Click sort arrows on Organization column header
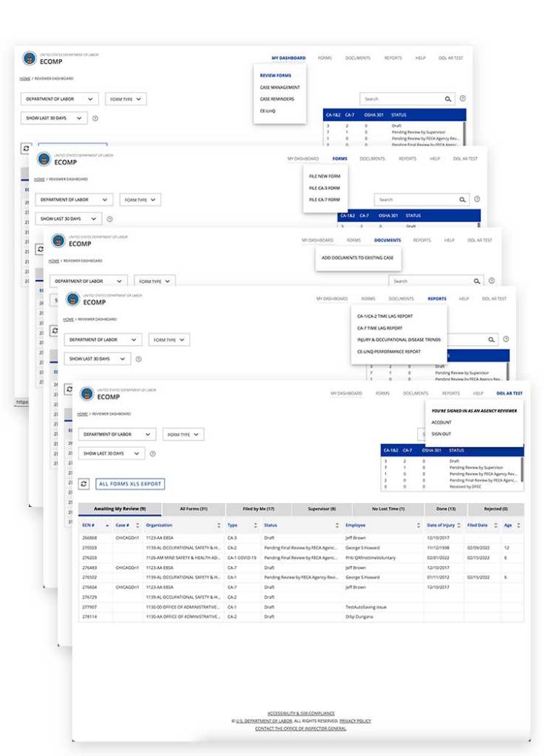Viewport: 545px width, 756px height. 219,525
